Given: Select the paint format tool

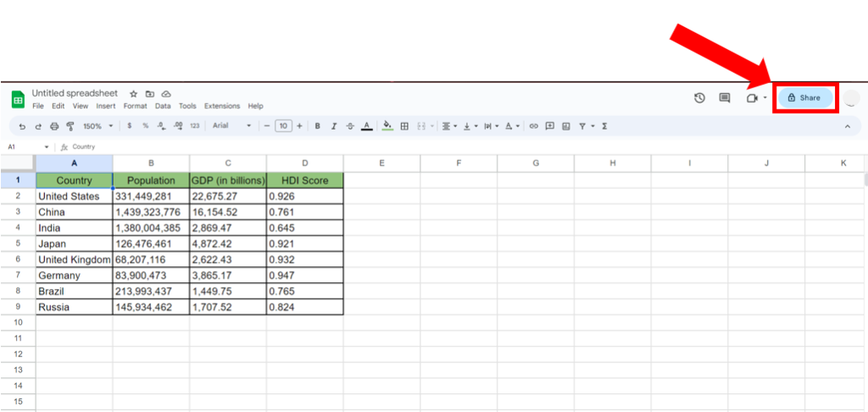Looking at the screenshot, I should point(70,125).
